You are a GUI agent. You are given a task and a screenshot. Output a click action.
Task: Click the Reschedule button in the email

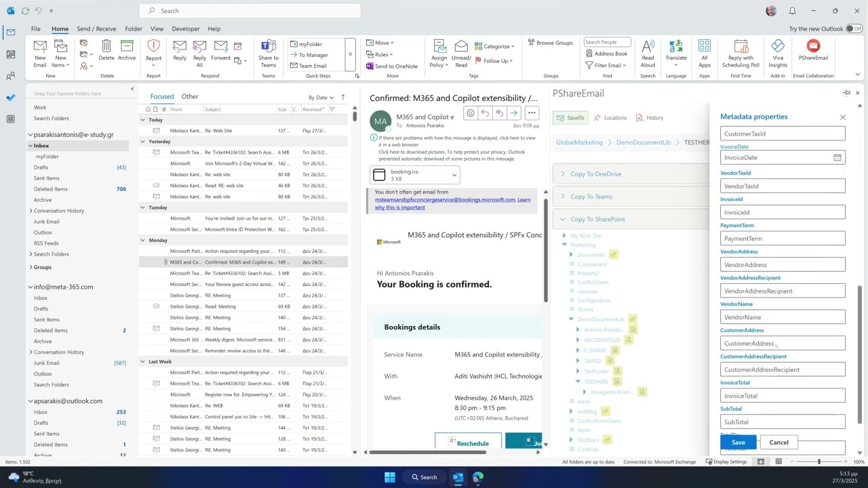tap(468, 443)
